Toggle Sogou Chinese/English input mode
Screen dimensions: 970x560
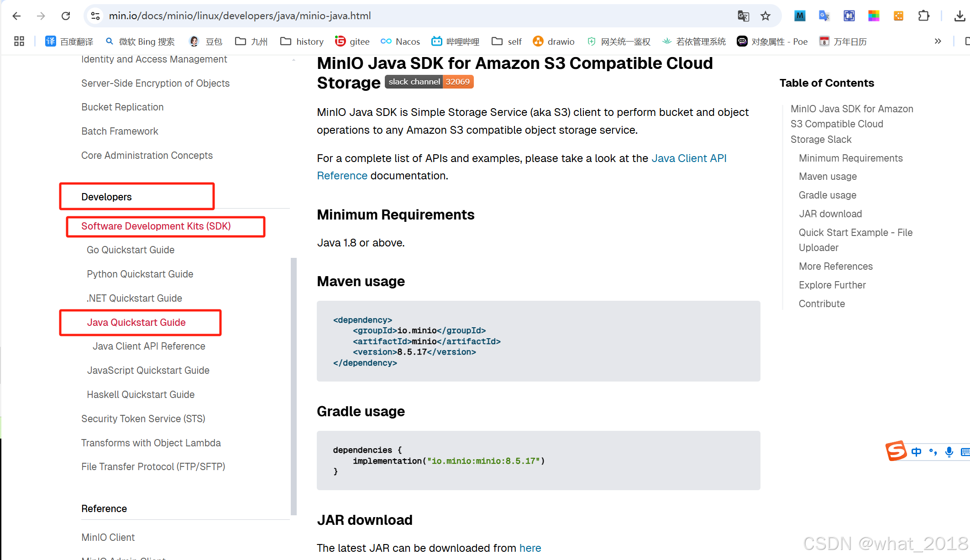point(916,452)
